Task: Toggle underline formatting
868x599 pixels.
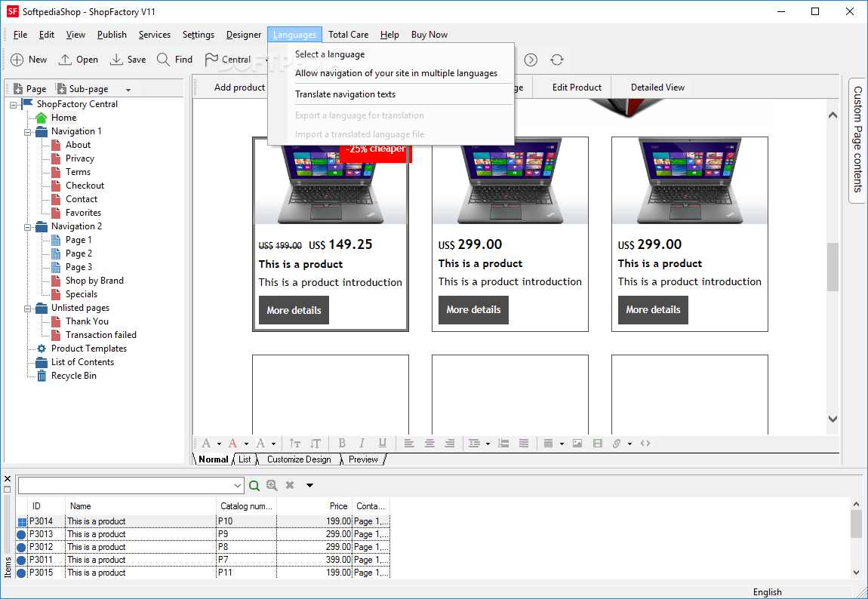Action: point(382,444)
